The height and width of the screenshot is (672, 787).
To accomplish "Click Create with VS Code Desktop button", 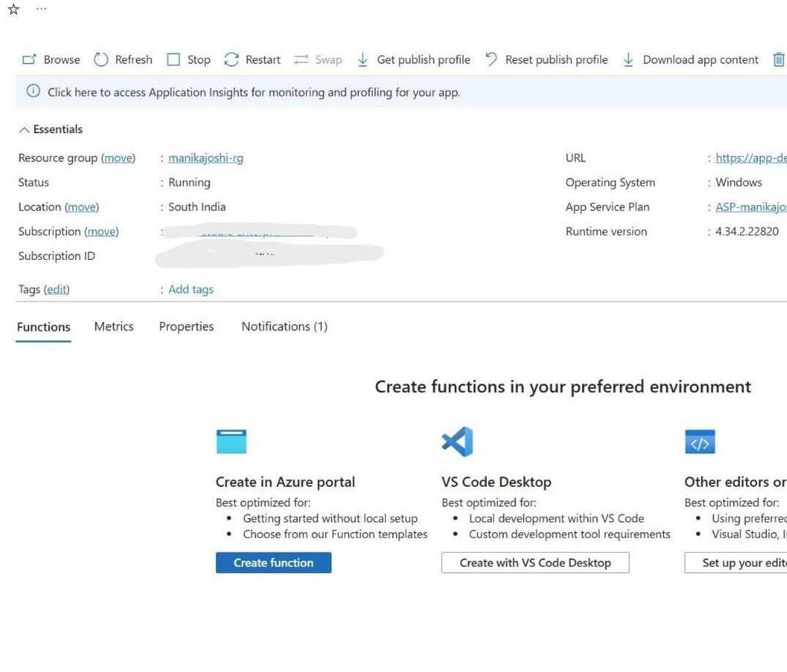I will [x=535, y=563].
